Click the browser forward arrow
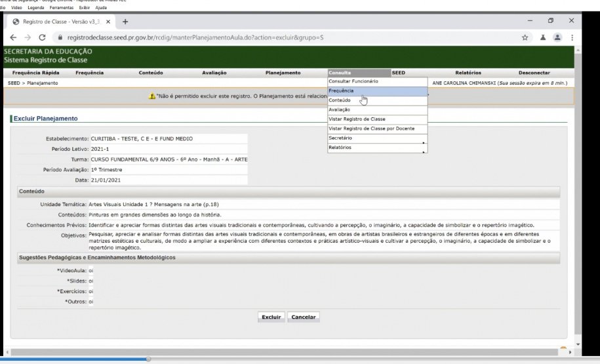 (x=27, y=39)
